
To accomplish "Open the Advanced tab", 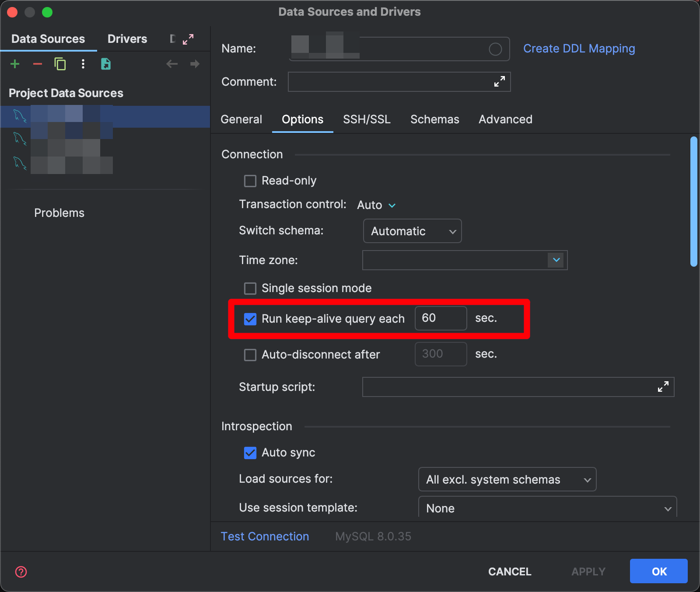I will pyautogui.click(x=505, y=119).
